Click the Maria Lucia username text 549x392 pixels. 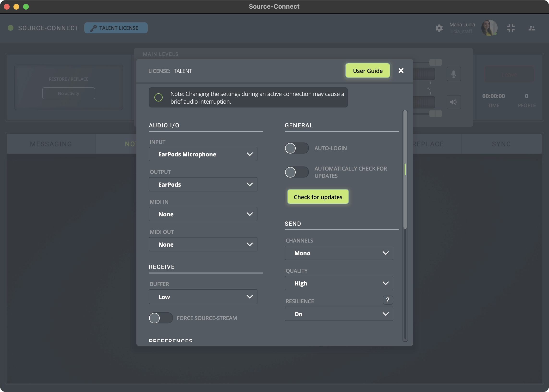coord(462,25)
